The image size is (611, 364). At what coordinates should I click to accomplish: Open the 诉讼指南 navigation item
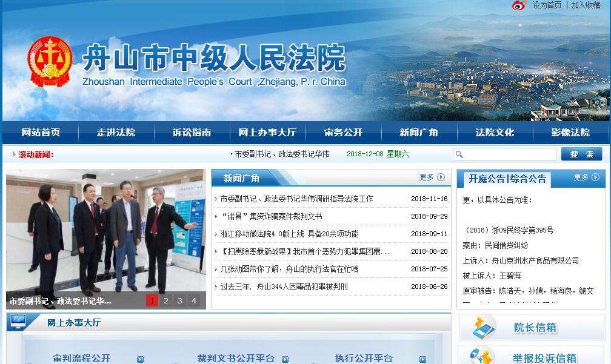(192, 133)
